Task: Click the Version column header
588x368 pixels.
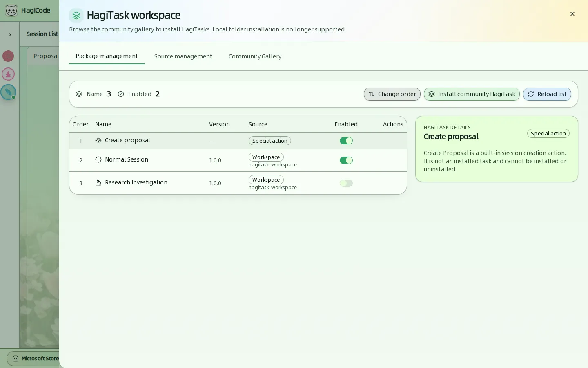Action: coord(219,124)
